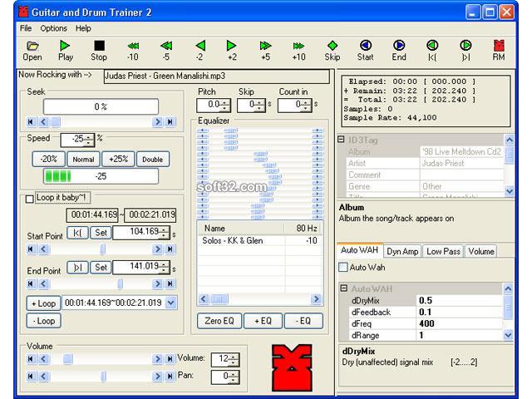Click the Volume slider thumb
This screenshot has height=399, width=532.
tap(68, 359)
